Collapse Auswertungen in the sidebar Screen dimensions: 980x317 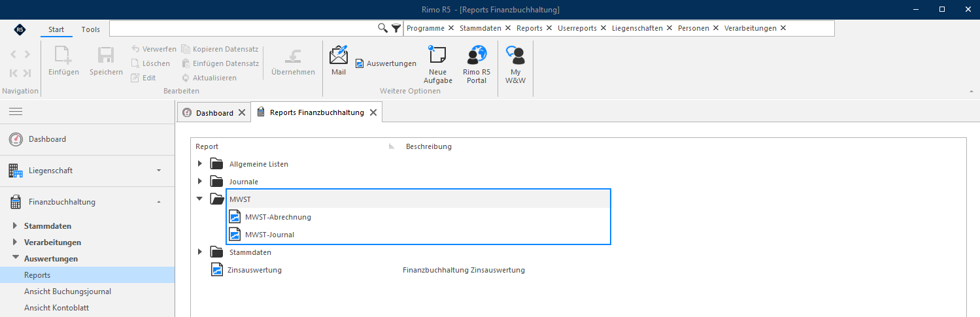15,258
